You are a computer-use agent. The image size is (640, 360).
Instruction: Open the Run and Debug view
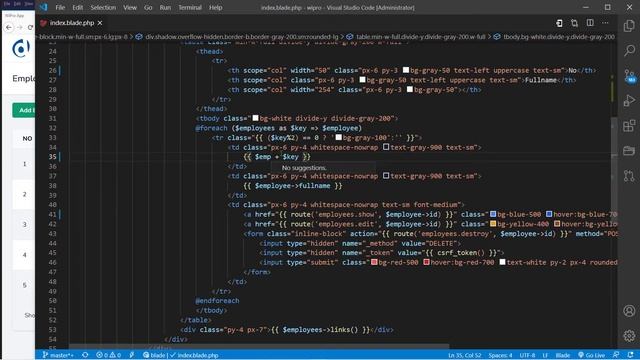[629, 100]
